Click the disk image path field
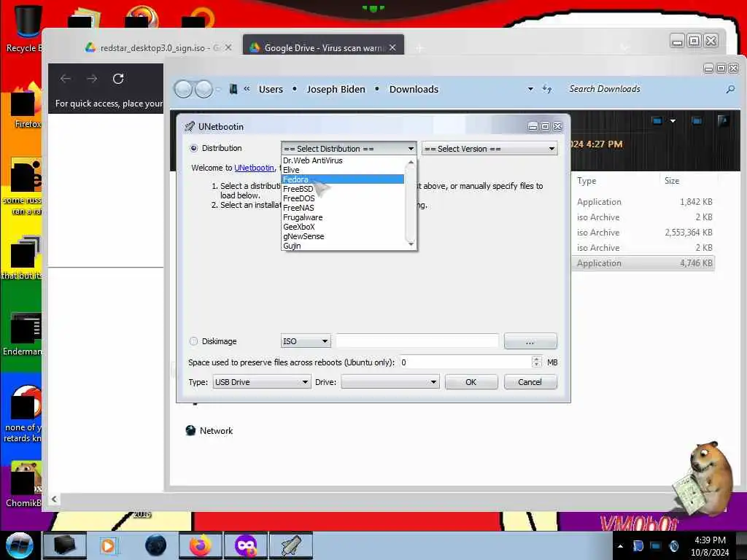The height and width of the screenshot is (560, 747). 417,341
